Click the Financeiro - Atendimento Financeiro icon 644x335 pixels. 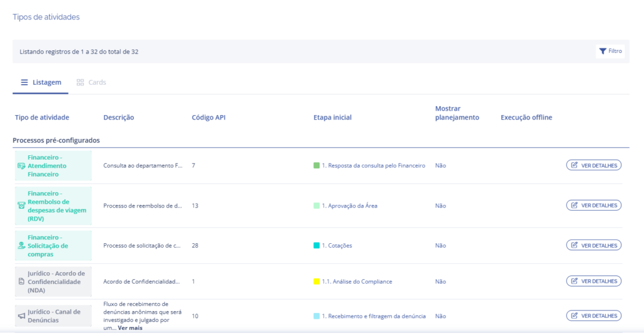[x=21, y=166]
